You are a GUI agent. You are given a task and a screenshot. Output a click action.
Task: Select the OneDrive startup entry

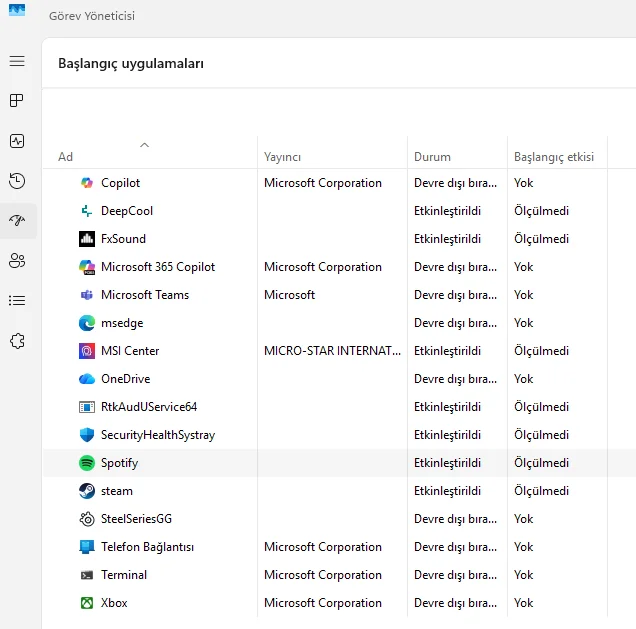pyautogui.click(x=126, y=379)
